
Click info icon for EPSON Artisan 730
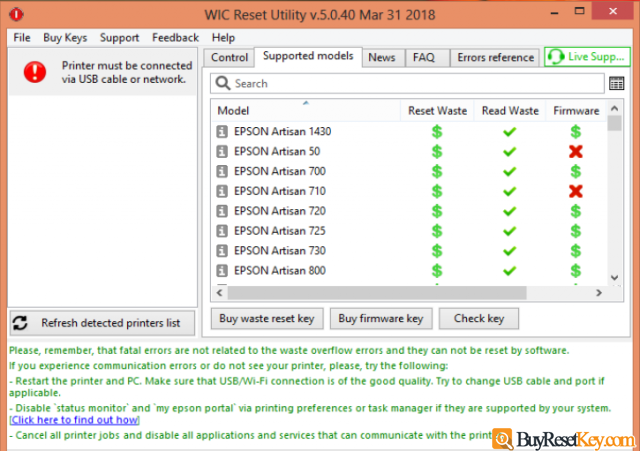click(x=222, y=251)
